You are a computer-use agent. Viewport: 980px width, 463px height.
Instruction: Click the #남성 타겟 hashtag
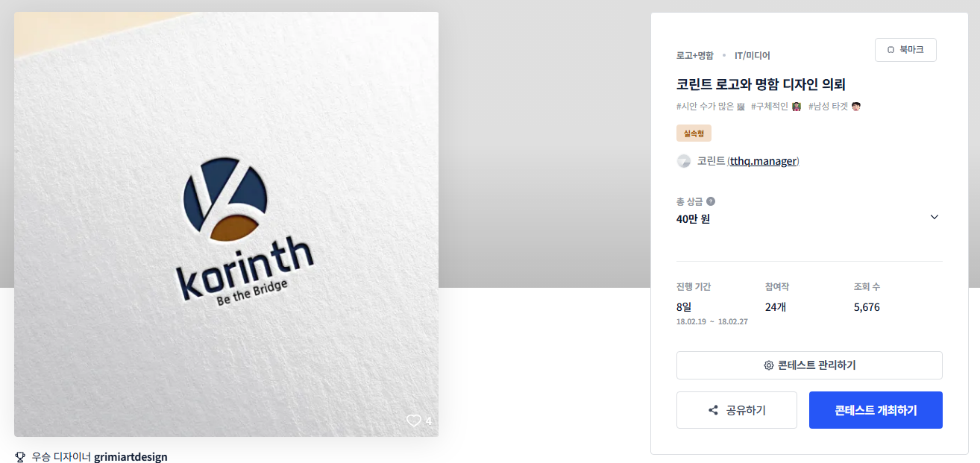coord(835,107)
